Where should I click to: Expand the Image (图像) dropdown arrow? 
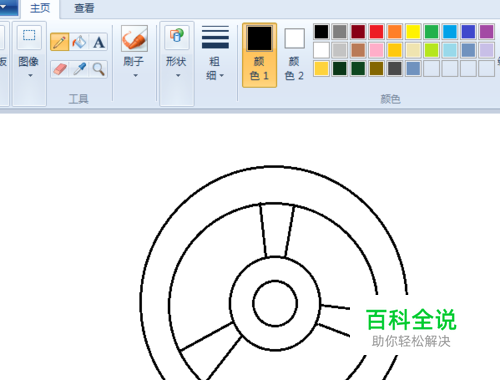[x=30, y=76]
